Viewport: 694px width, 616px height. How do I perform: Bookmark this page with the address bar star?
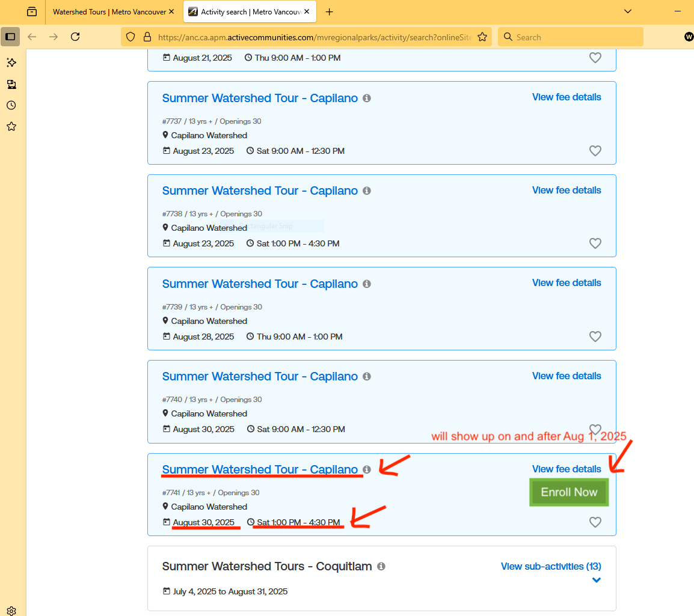pos(482,37)
